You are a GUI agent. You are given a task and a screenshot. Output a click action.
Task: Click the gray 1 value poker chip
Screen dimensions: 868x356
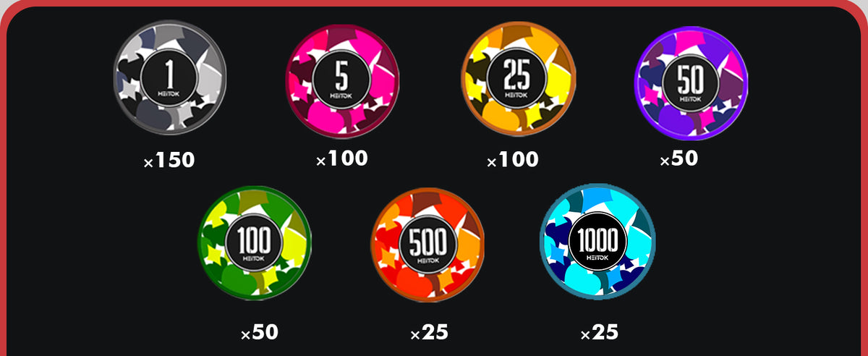tap(170, 77)
